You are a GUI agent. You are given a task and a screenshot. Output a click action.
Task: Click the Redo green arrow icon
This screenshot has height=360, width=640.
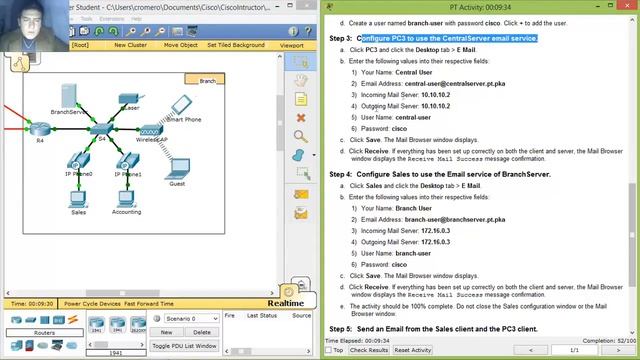[x=113, y=31]
